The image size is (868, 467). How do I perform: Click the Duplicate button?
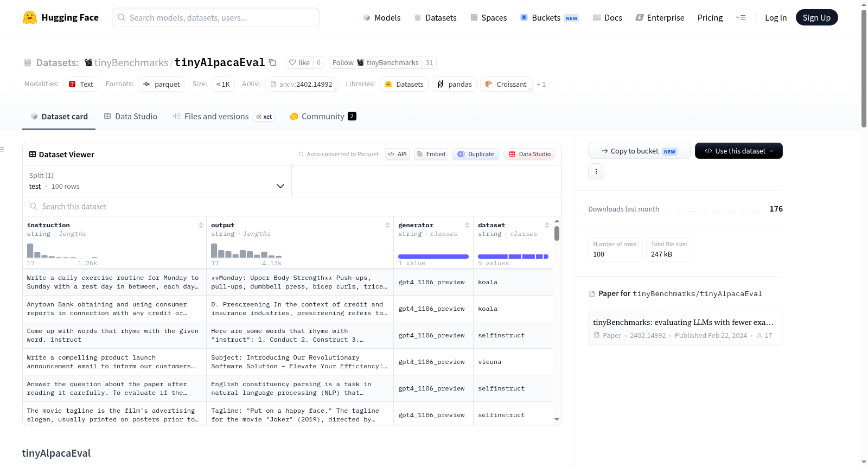click(476, 154)
